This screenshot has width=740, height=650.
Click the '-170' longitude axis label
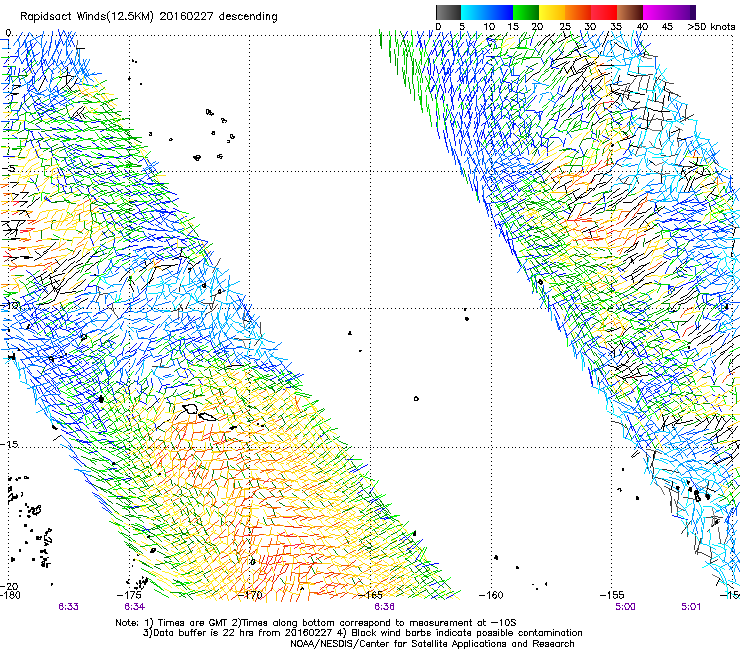250,595
